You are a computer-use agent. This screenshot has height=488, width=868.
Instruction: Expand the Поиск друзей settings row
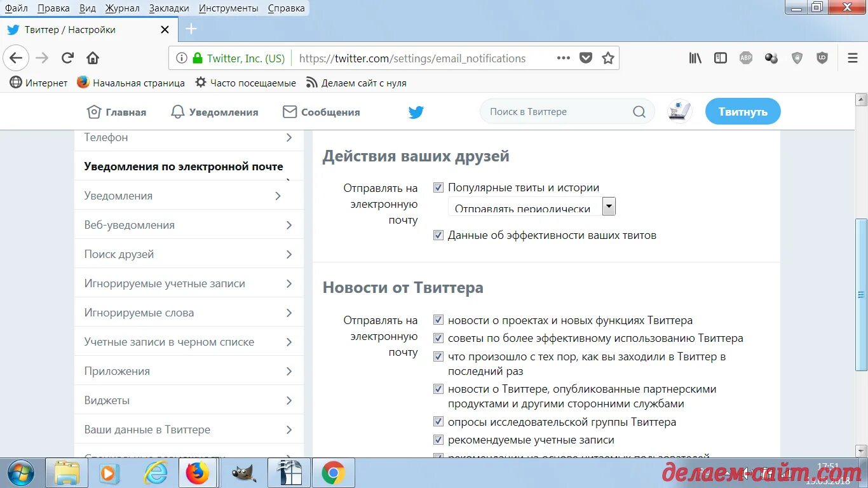tap(189, 254)
